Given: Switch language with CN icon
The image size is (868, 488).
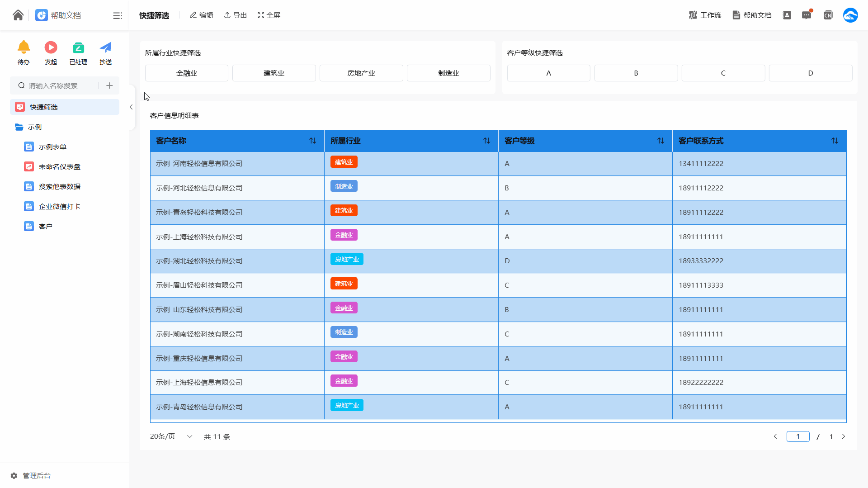Looking at the screenshot, I should pyautogui.click(x=828, y=15).
